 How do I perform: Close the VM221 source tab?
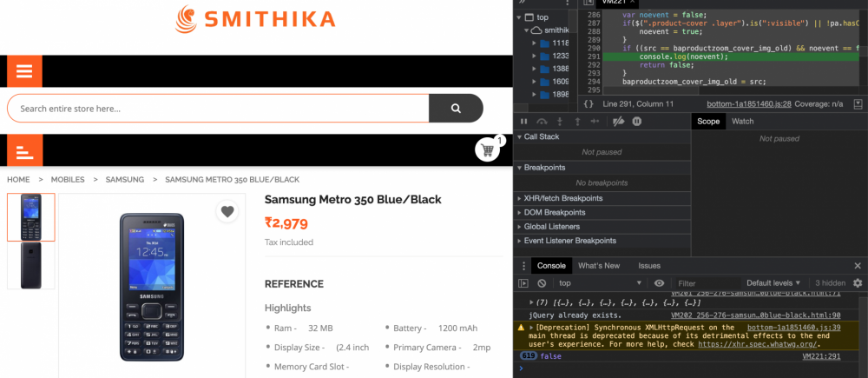(x=632, y=3)
